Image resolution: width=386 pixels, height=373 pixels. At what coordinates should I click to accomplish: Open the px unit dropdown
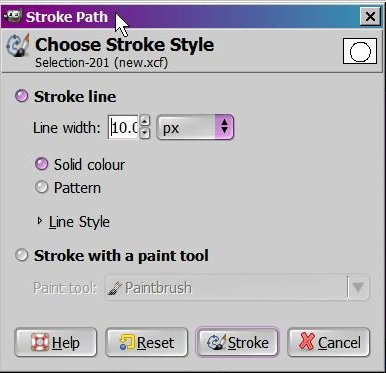point(195,127)
